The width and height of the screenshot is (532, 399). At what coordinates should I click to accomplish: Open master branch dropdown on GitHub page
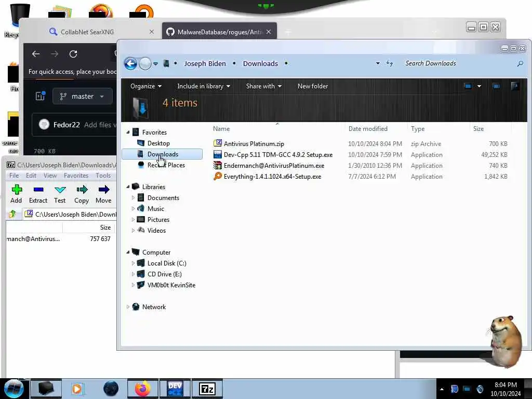82,96
